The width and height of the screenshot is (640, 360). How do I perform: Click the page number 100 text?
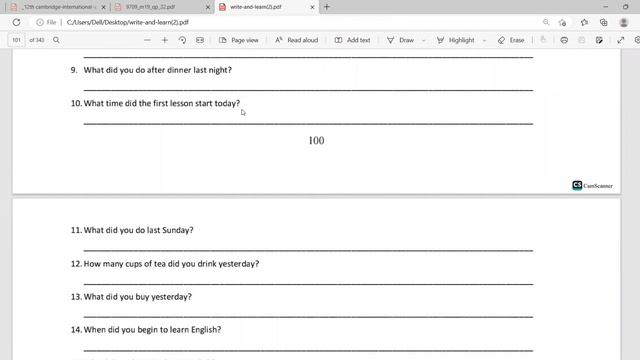coord(316,141)
